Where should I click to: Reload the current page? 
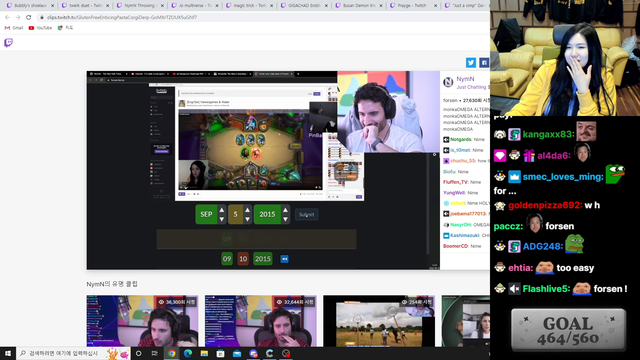pyautogui.click(x=28, y=17)
